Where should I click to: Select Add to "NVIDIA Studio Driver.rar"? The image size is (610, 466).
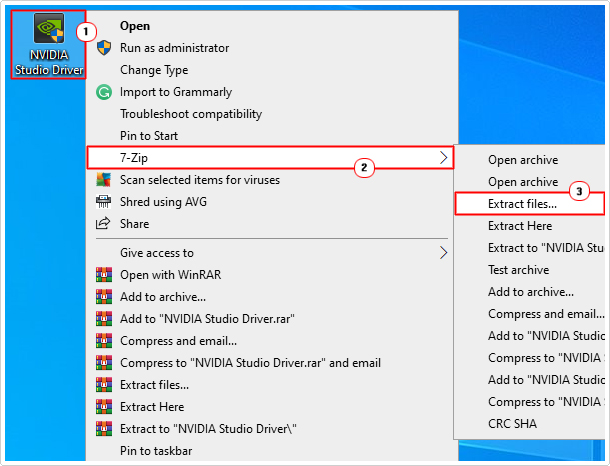click(x=207, y=319)
